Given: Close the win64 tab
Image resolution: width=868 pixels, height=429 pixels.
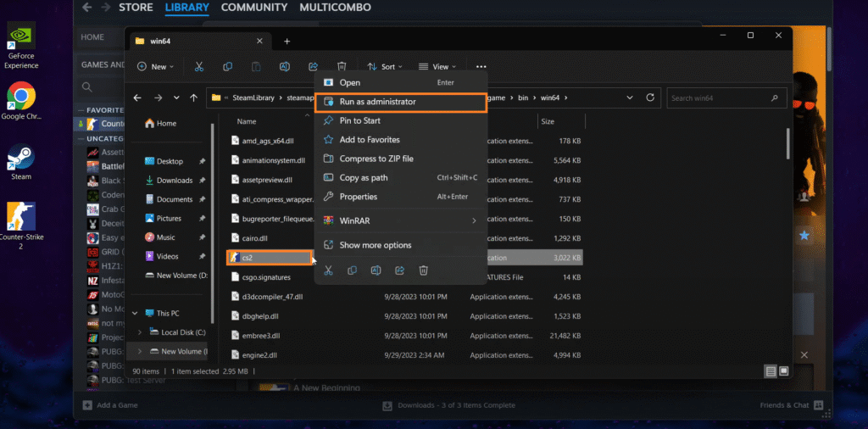Looking at the screenshot, I should pyautogui.click(x=259, y=41).
